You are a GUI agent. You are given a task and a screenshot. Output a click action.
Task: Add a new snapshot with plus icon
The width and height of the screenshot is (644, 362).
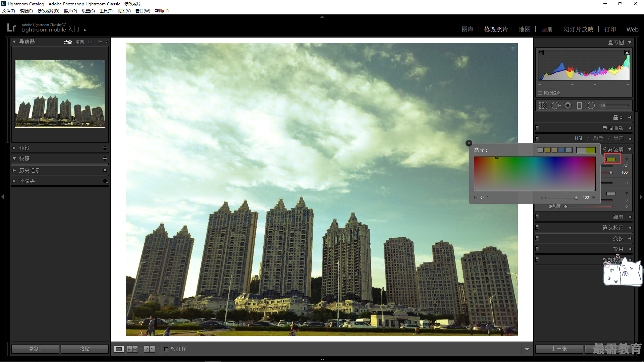point(105,159)
